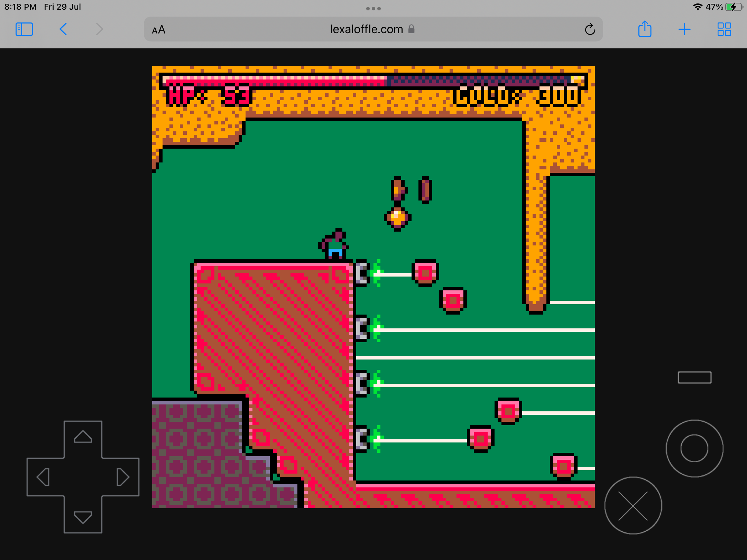This screenshot has height=560, width=747.
Task: Tap the D-pad down arrow
Action: (83, 517)
